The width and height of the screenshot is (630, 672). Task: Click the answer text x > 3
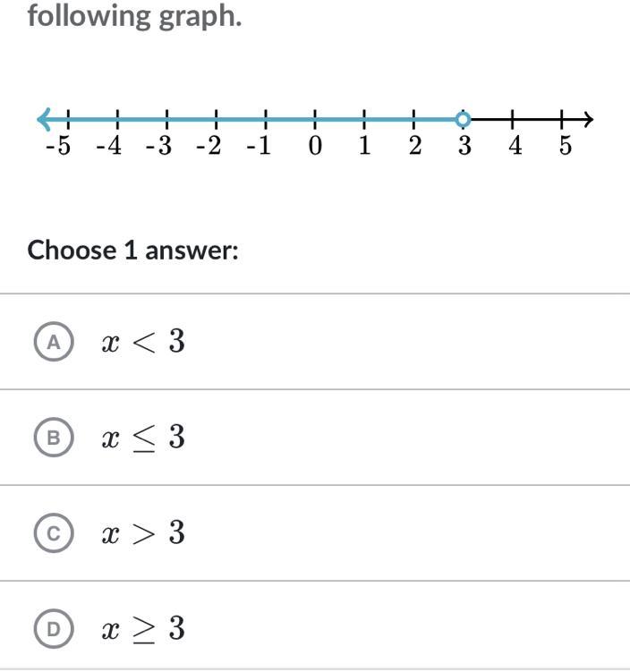143,533
